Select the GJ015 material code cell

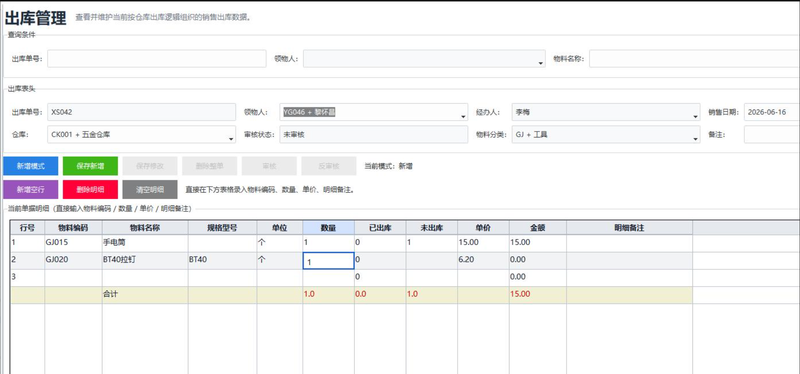coord(73,242)
